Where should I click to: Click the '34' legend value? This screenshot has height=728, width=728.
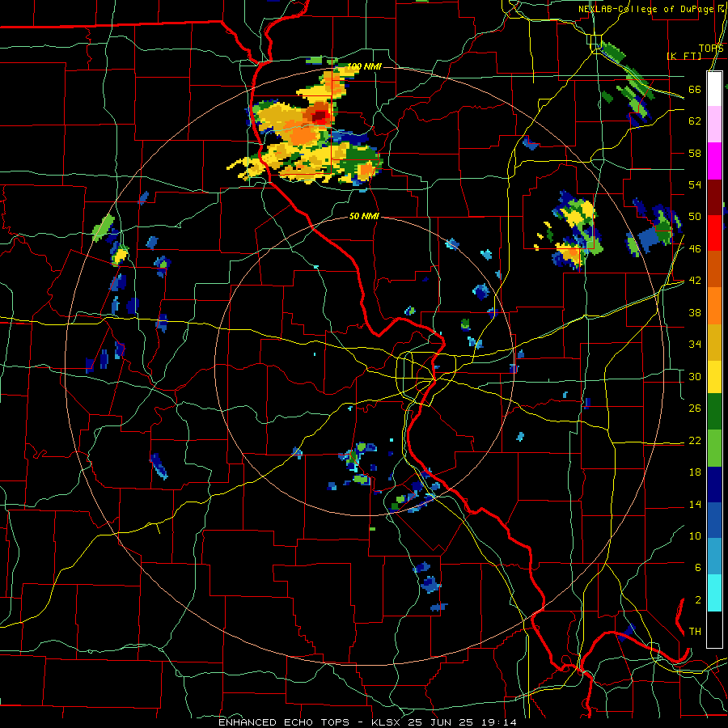[x=695, y=345]
